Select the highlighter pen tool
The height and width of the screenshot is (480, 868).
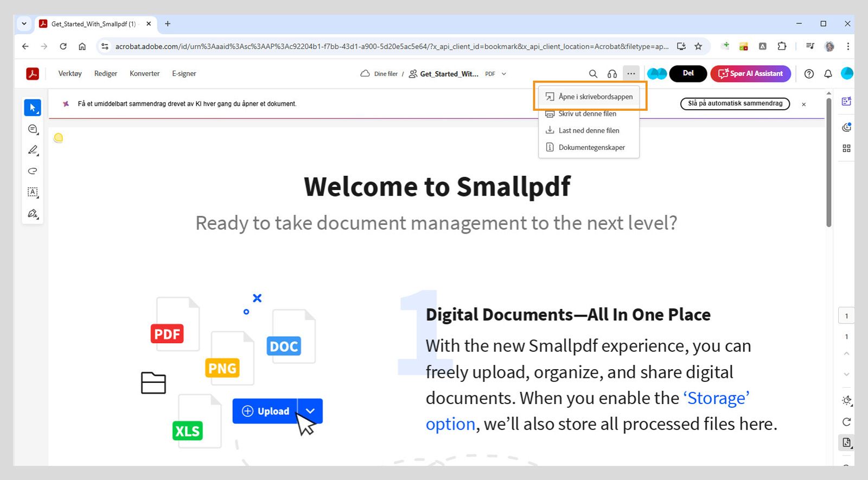(33, 150)
